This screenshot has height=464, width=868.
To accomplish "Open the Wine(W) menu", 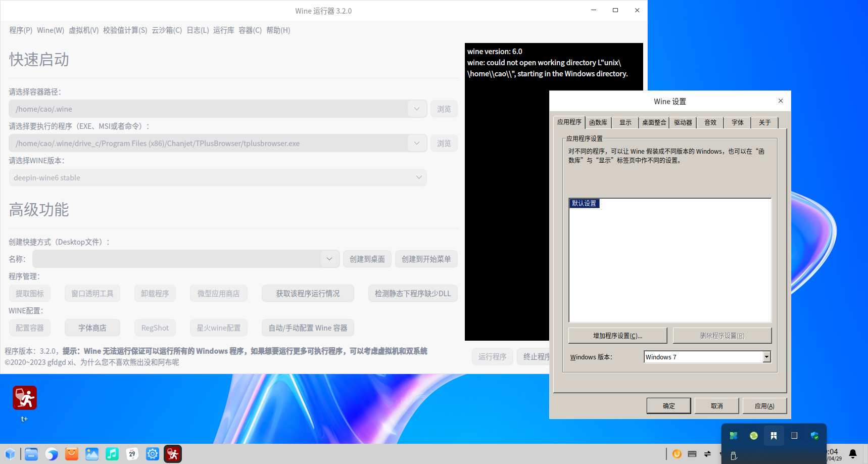I will (x=51, y=30).
